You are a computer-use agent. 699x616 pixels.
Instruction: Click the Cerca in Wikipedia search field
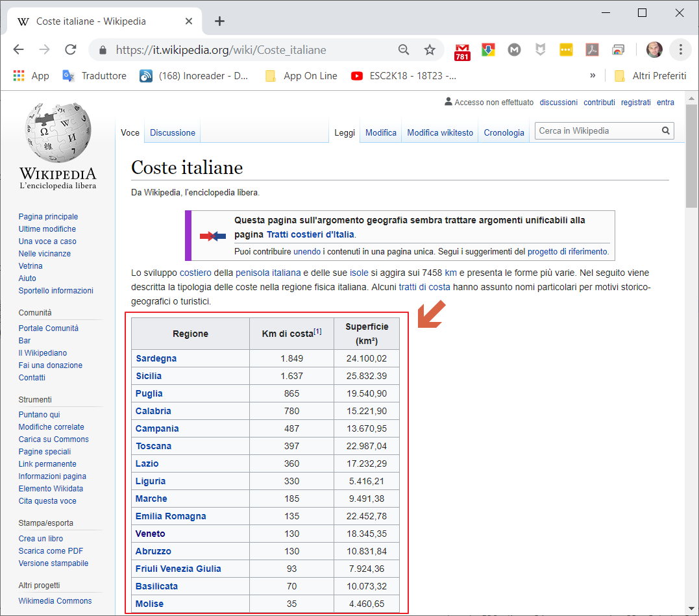click(x=597, y=130)
